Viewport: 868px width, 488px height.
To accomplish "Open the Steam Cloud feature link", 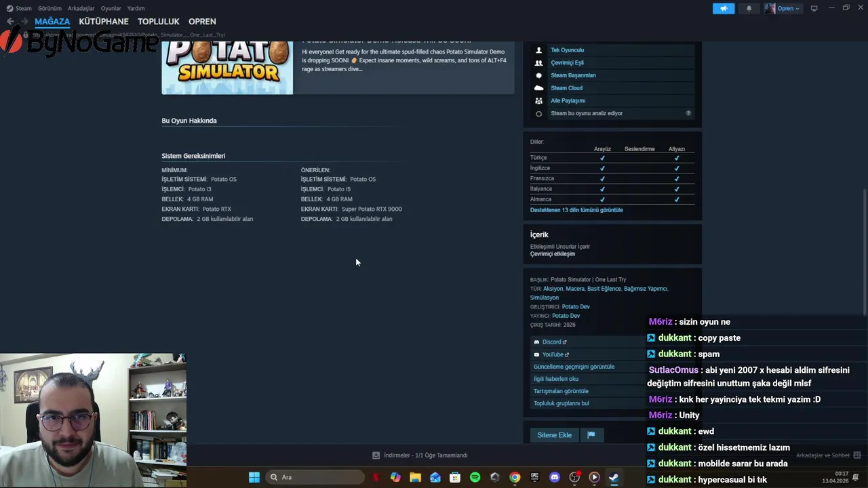I will coord(566,88).
